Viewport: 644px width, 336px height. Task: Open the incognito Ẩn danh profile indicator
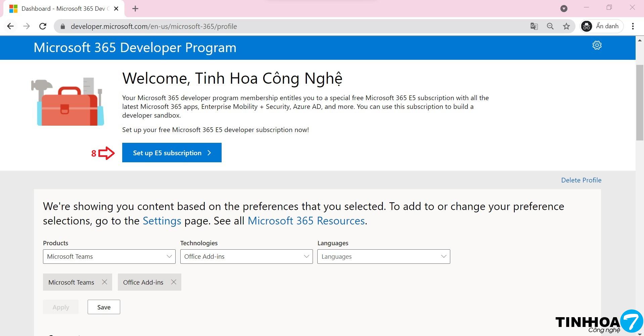(601, 26)
